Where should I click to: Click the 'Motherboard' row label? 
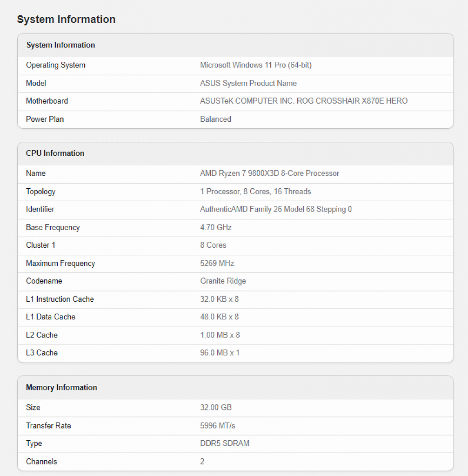tap(47, 101)
